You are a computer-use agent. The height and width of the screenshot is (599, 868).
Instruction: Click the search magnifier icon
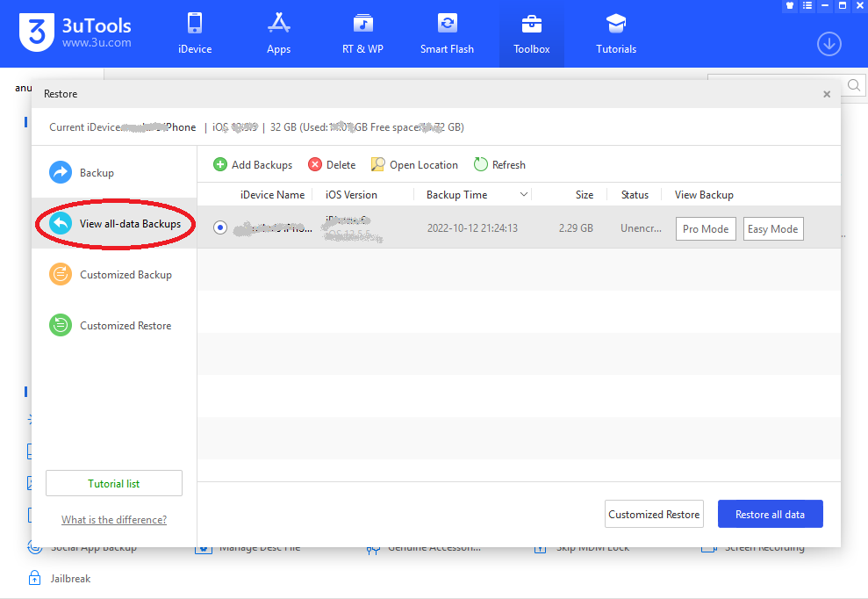tap(854, 85)
